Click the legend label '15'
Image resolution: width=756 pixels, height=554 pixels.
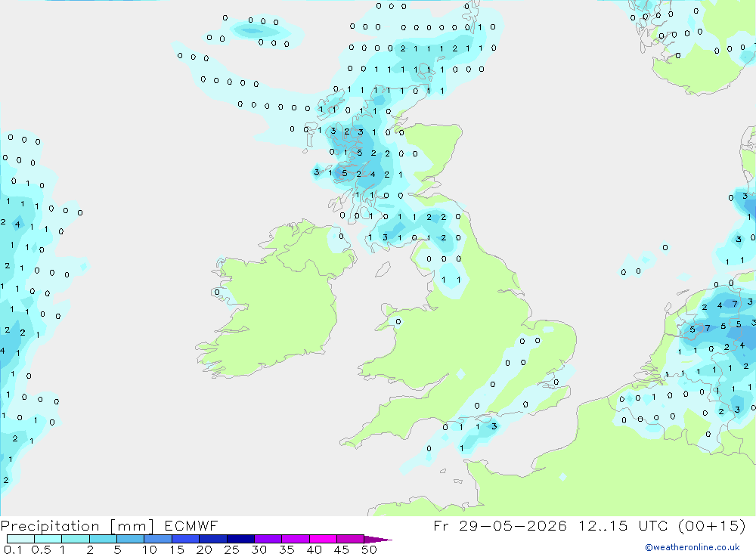177,549
